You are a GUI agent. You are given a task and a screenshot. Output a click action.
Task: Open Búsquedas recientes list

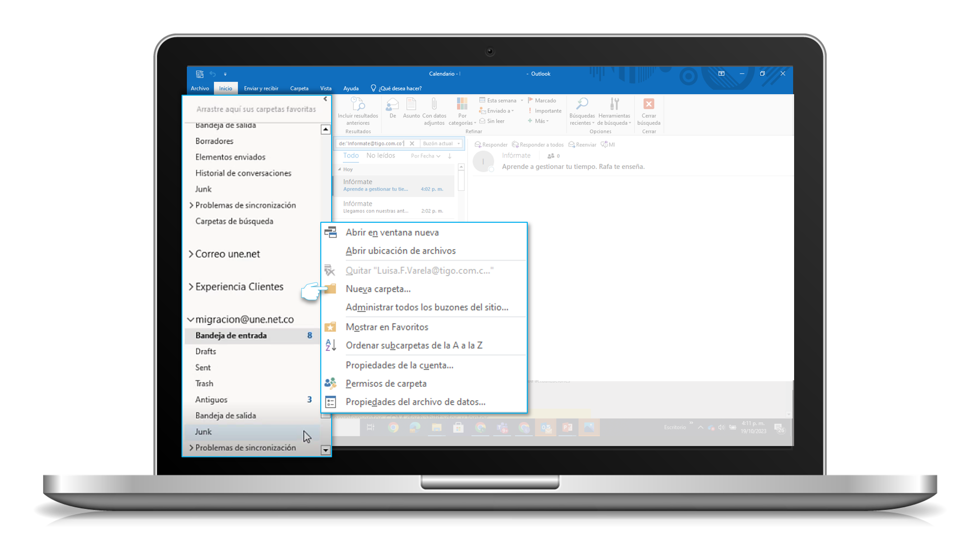coord(582,111)
